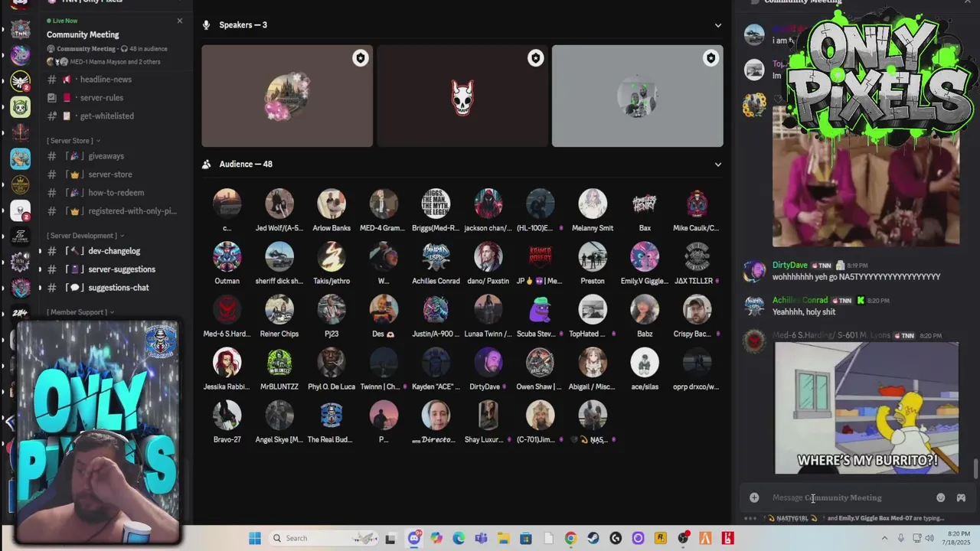Click the audience people icon beside Audience
980x551 pixels.
point(206,165)
